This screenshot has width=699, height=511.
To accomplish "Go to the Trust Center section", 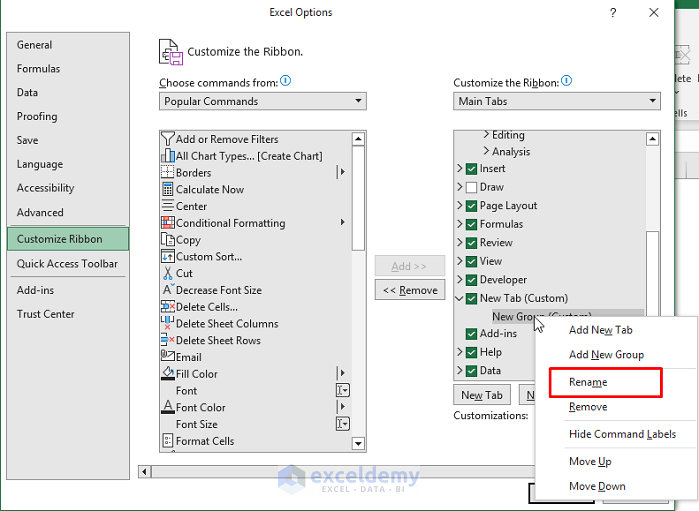I will 45,314.
